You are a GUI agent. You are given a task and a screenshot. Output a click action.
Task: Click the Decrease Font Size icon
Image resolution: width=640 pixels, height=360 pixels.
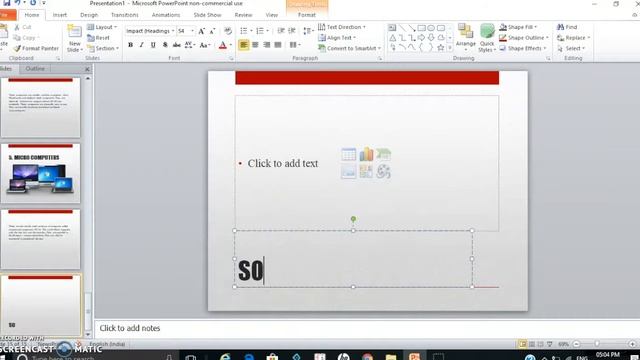(212, 31)
